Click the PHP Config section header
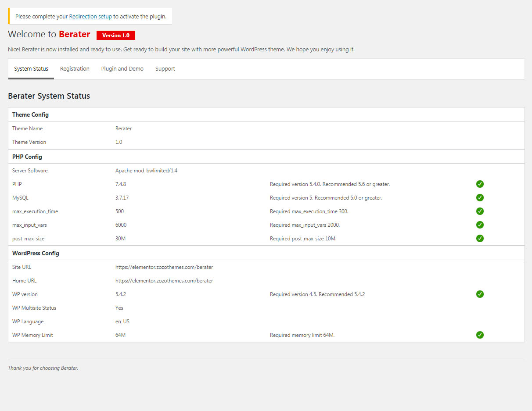 click(x=27, y=157)
